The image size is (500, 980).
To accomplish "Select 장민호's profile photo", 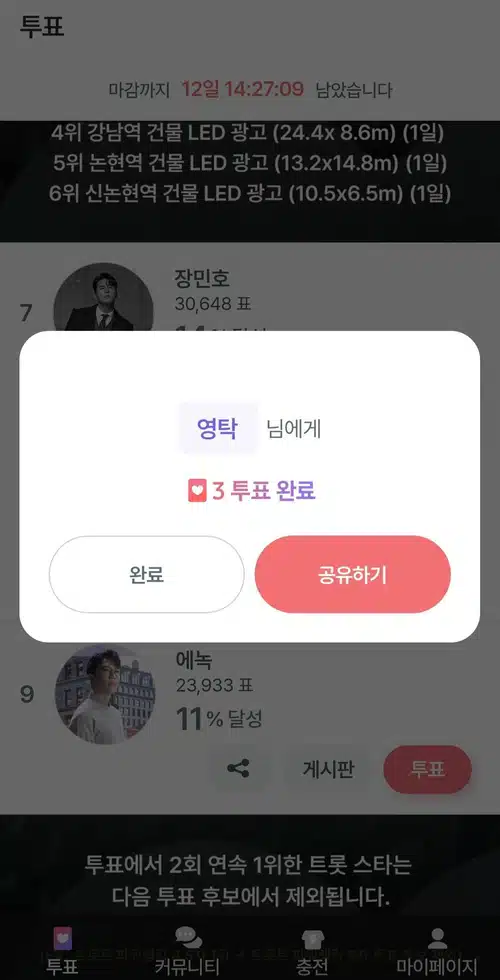I will 103,298.
